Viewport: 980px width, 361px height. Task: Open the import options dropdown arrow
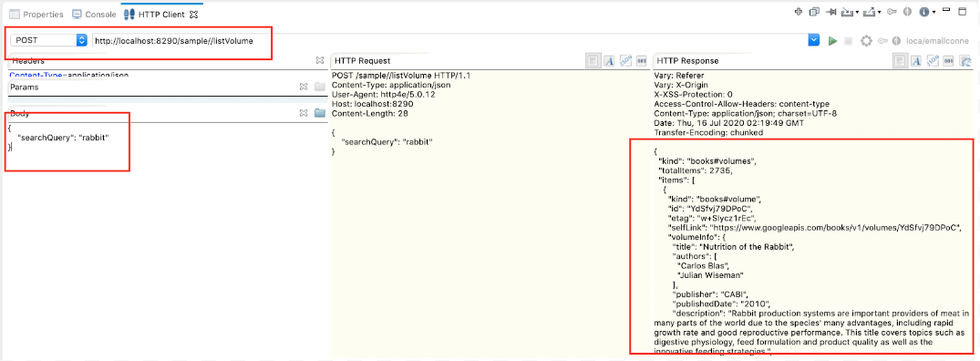click(x=857, y=11)
